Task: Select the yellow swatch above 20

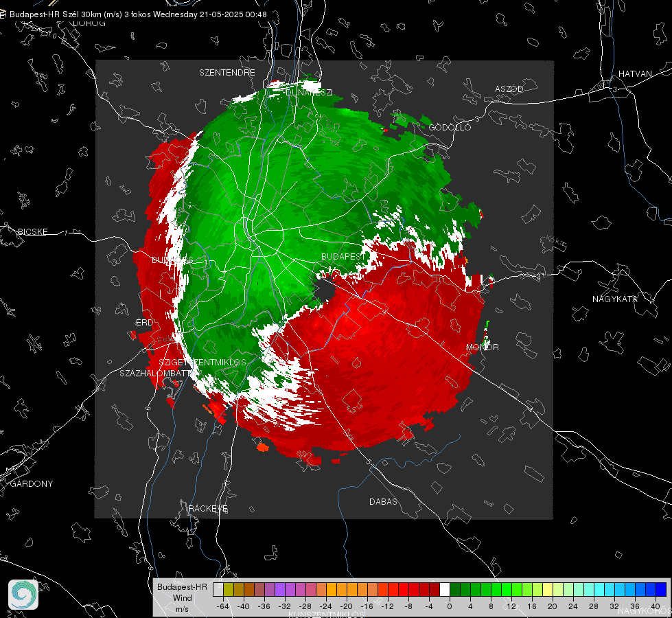Action: pyautogui.click(x=548, y=590)
